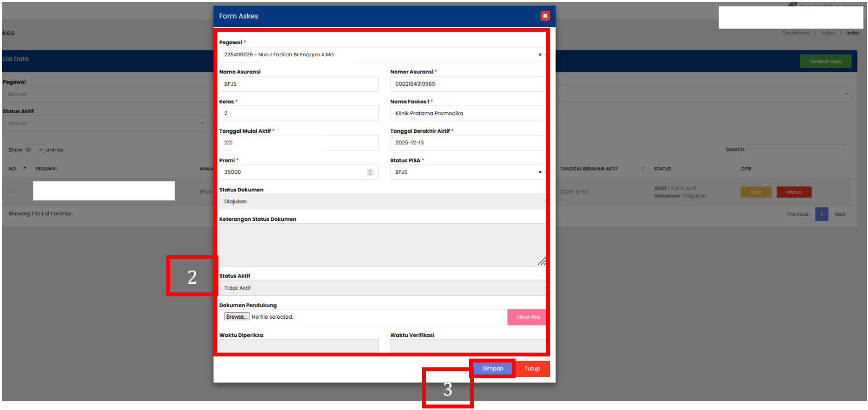Clear the selected Pegawai value

pyautogui.click(x=540, y=55)
